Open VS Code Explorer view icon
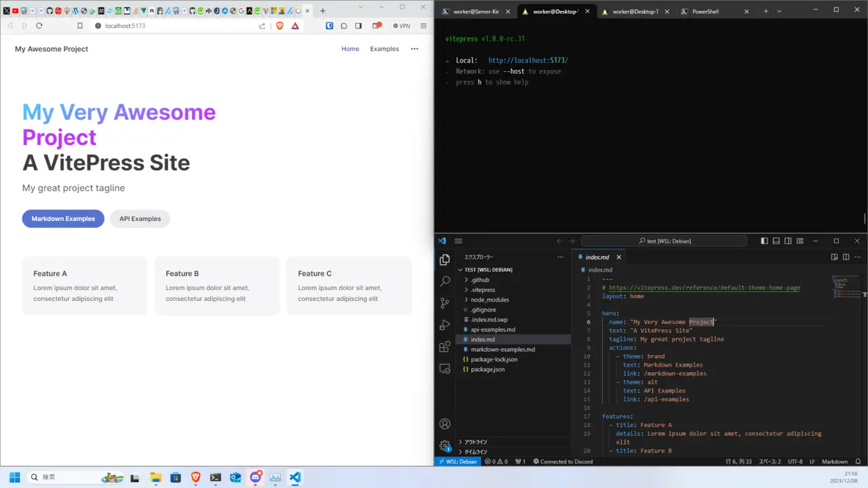 445,260
